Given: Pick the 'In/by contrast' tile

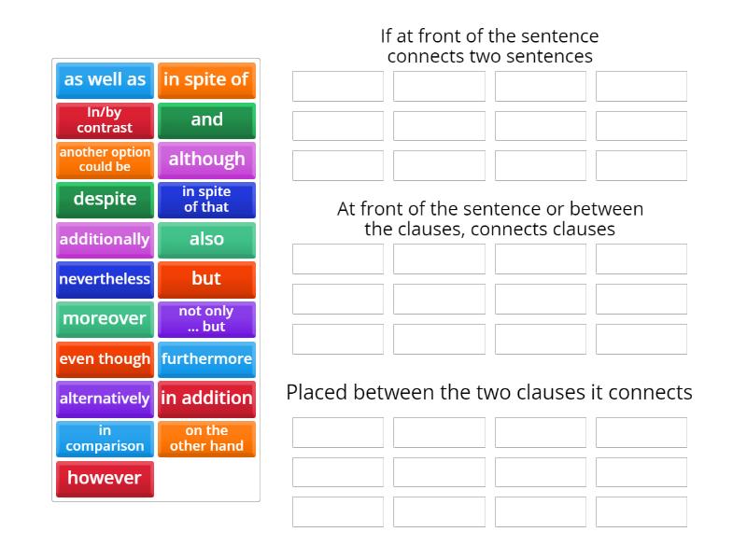Looking at the screenshot, I should click(104, 120).
